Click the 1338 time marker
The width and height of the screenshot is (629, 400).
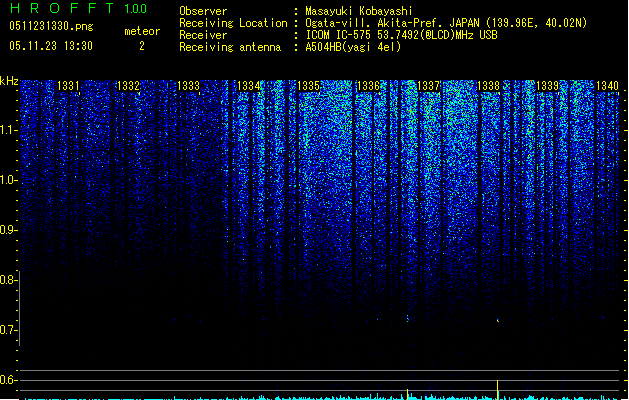[488, 85]
